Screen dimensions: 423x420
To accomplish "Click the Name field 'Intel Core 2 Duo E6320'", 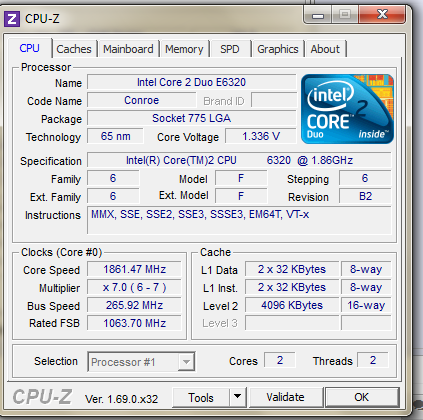I will 192,82.
